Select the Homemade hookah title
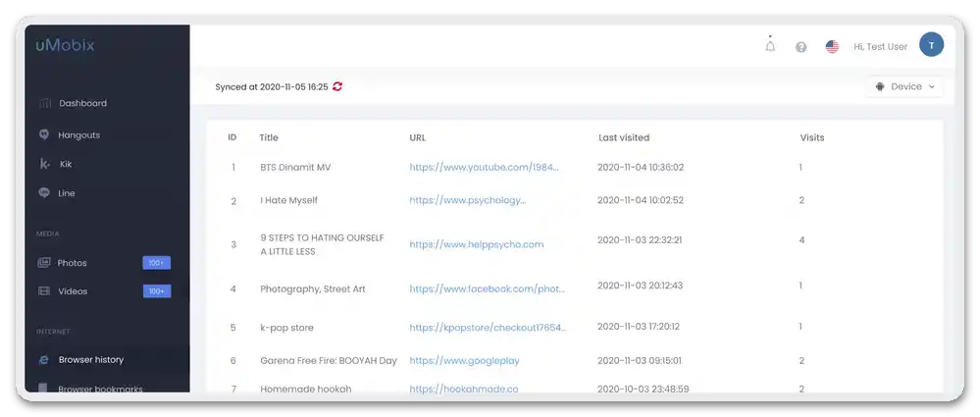This screenshot has height=417, width=980. click(306, 389)
